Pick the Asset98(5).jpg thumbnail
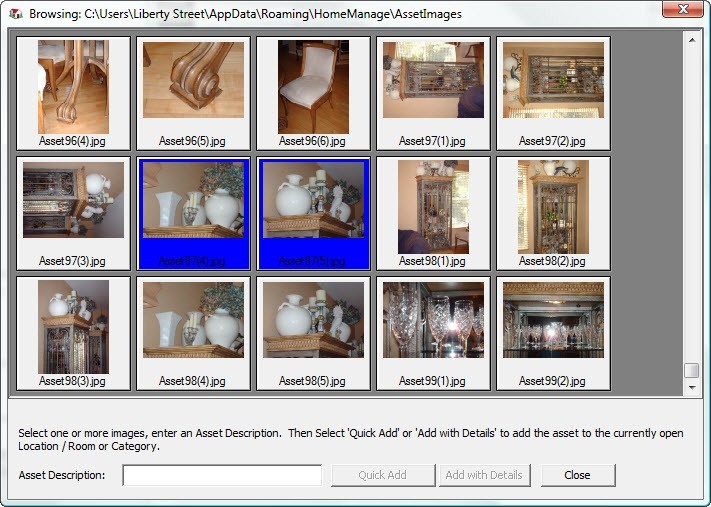 point(313,333)
